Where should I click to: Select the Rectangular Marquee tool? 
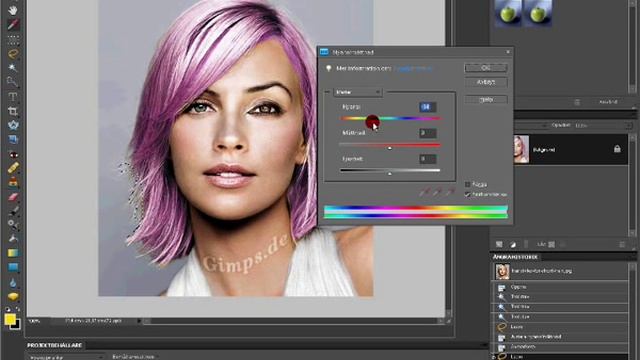pos(13,39)
